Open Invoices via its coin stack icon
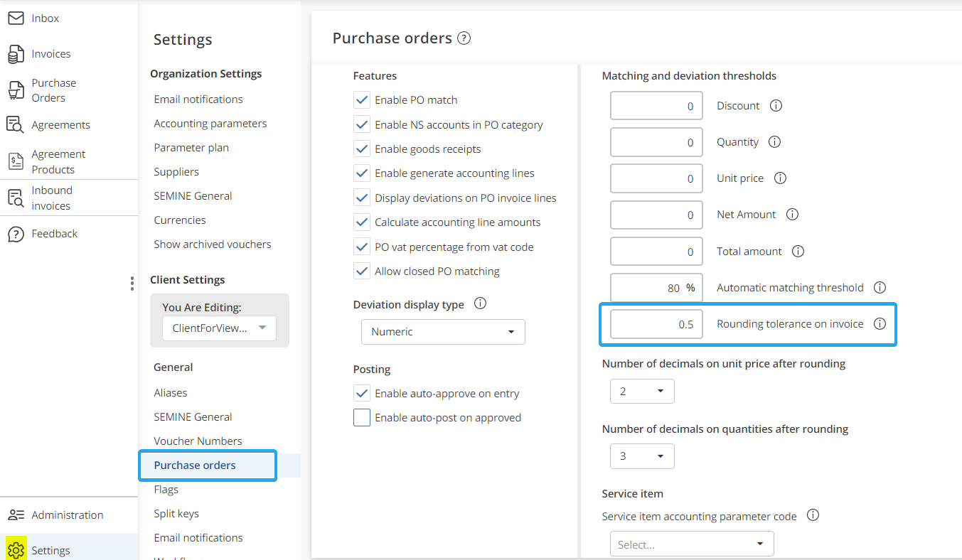This screenshot has height=560, width=962. coord(16,54)
